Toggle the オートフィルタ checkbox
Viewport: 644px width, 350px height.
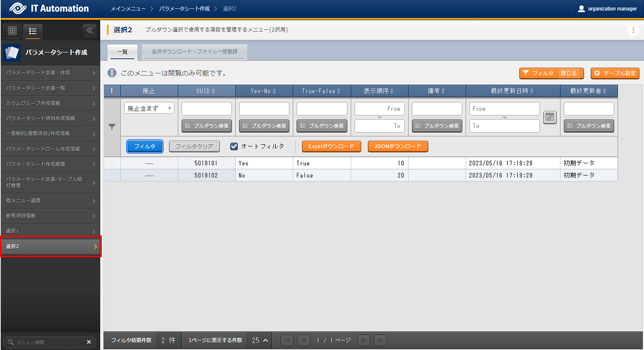click(234, 146)
